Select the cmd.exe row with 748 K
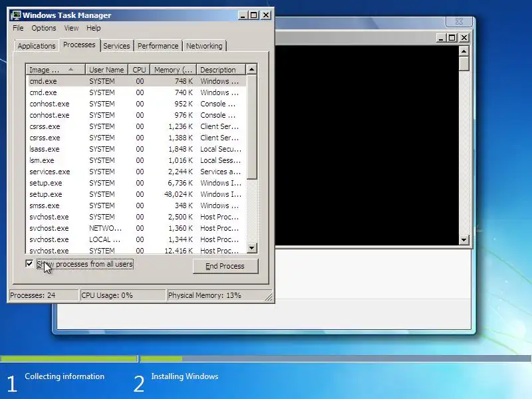Screen dimensions: 532x399 pyautogui.click(x=136, y=81)
